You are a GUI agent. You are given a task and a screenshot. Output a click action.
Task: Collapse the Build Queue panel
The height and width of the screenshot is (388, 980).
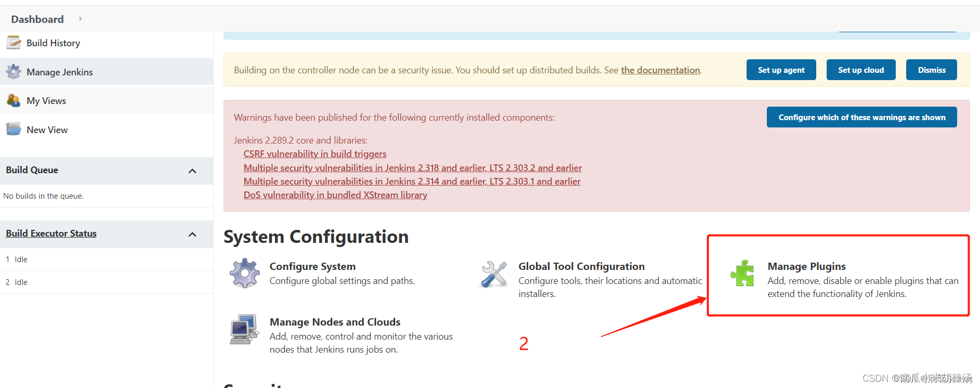(192, 171)
